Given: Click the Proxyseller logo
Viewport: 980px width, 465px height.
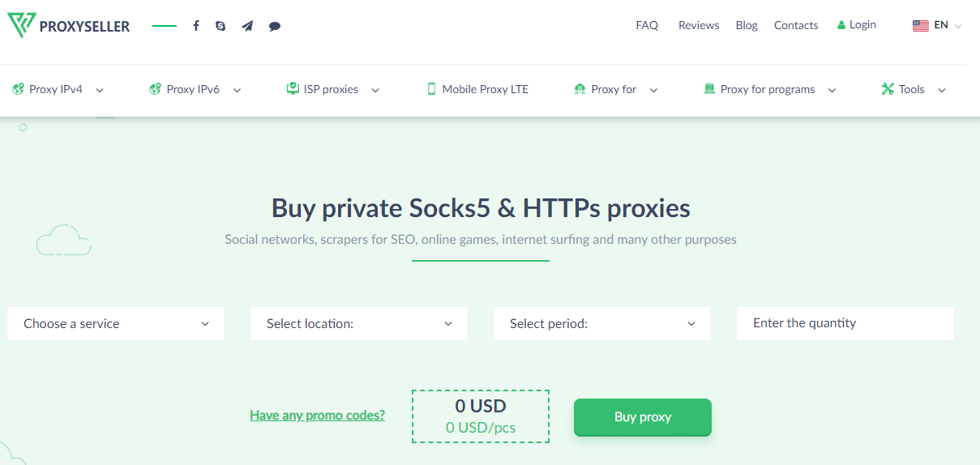Looking at the screenshot, I should [x=68, y=26].
